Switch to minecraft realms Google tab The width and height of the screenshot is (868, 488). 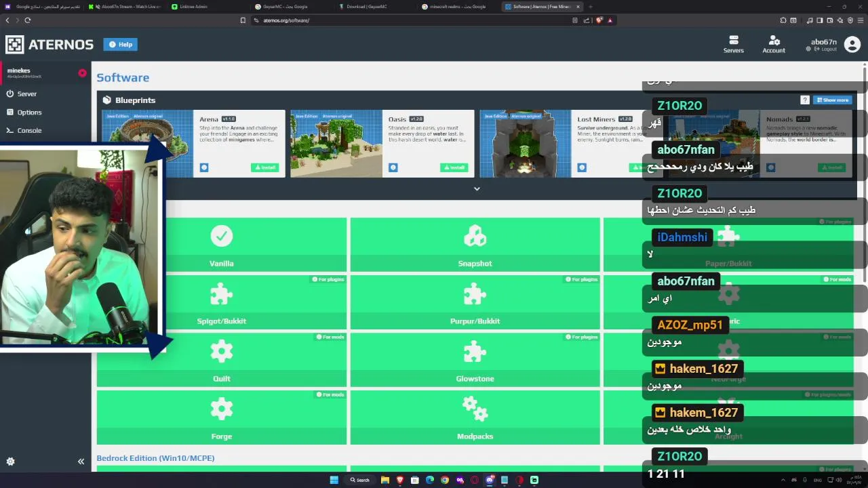(x=458, y=7)
